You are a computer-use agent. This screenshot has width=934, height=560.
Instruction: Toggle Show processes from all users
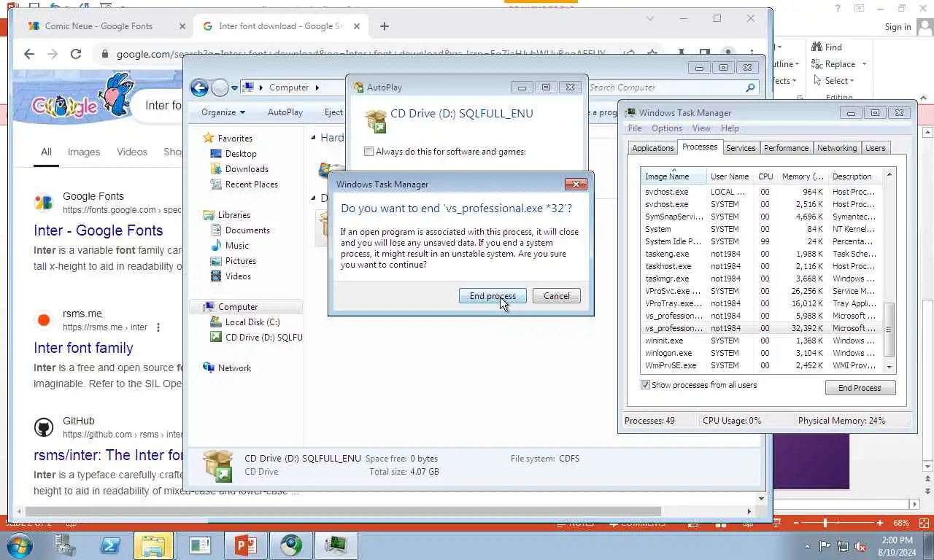(x=645, y=385)
